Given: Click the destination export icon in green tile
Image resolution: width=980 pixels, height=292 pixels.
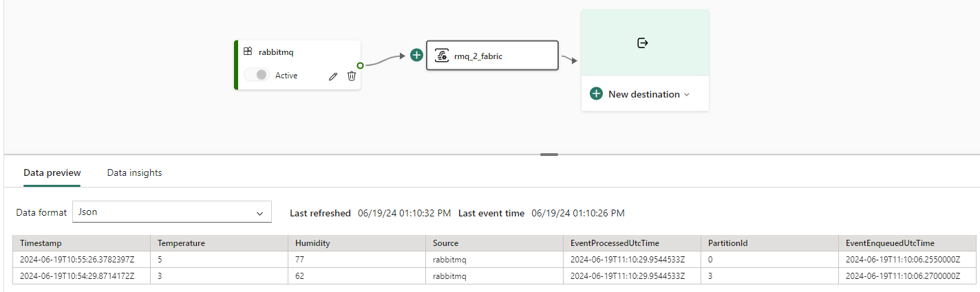Looking at the screenshot, I should pos(643,43).
